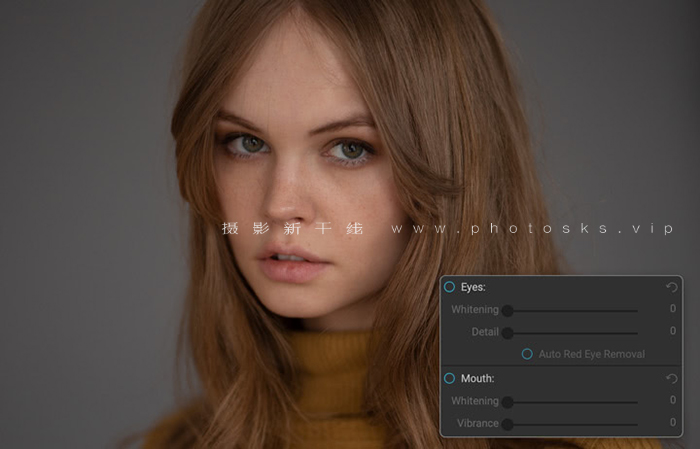This screenshot has width=700, height=449.
Task: Enable Auto Red Eye Removal option
Action: 527,354
